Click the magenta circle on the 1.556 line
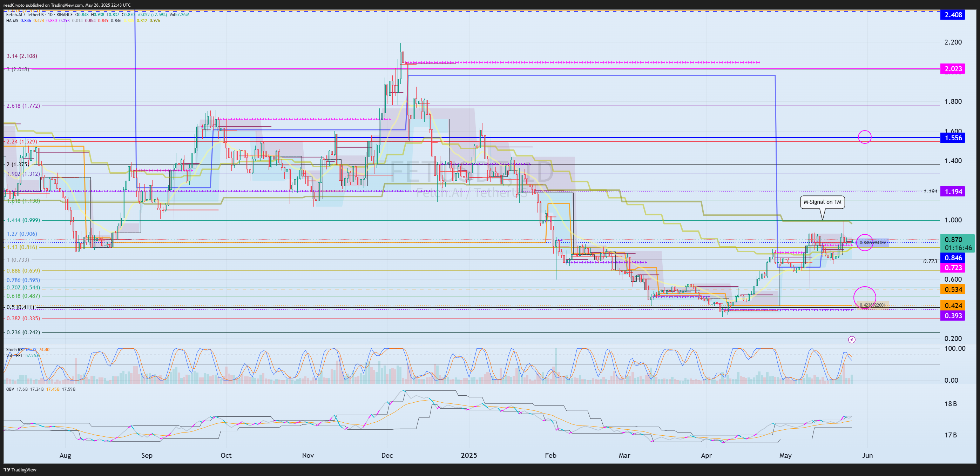 (865, 137)
